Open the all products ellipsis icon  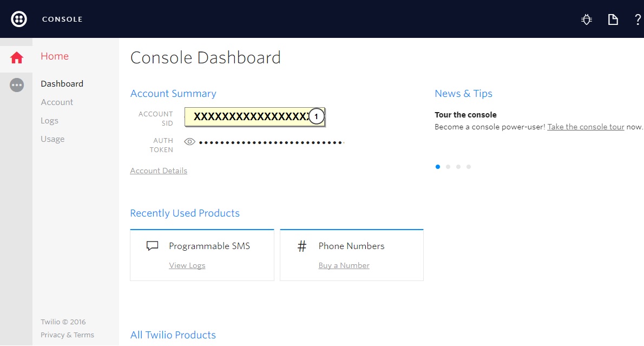17,85
